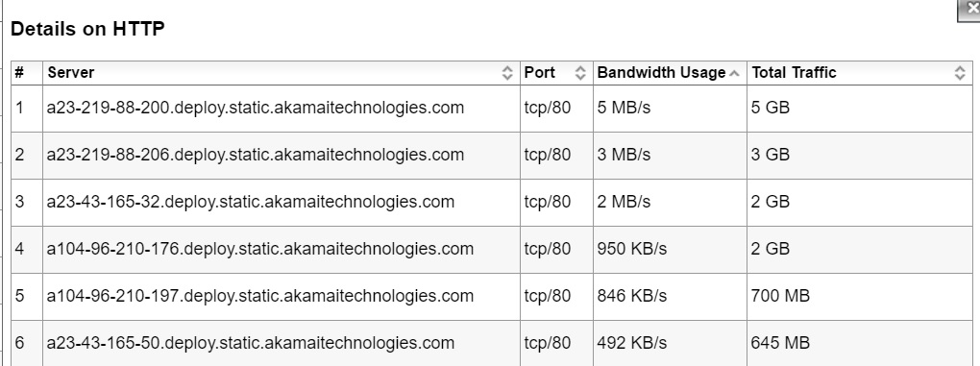Toggle Bandwidth Usage ascending sort arrow
Viewport: 980px width, 366px height.
[734, 74]
